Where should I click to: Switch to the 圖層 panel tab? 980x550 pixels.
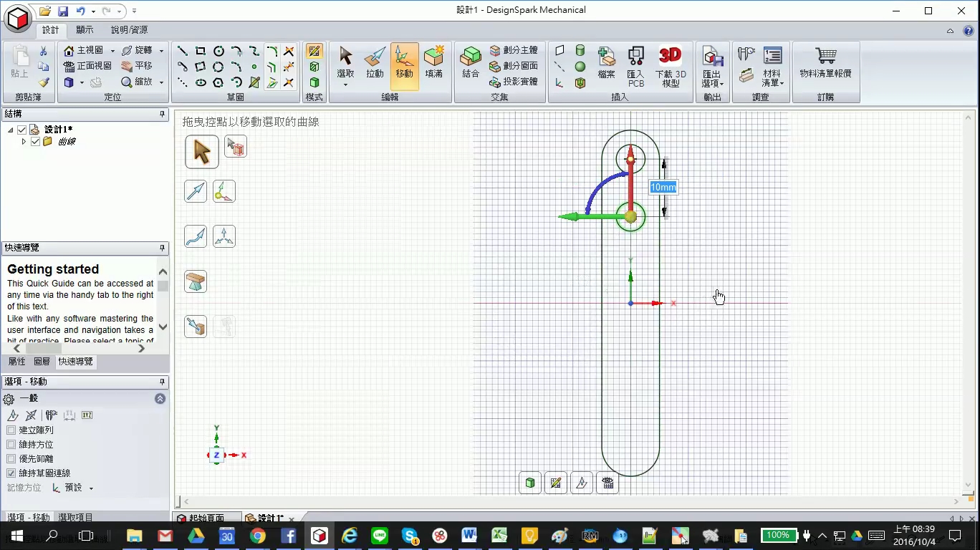[x=42, y=362]
